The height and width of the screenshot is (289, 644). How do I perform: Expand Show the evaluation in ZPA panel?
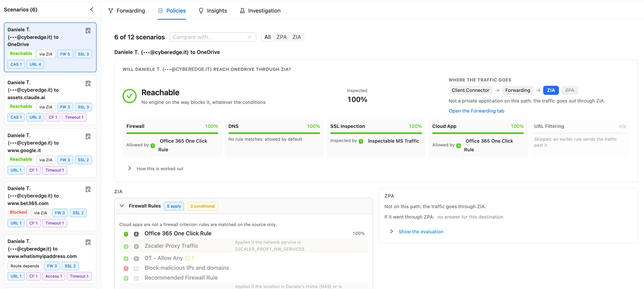[416, 231]
